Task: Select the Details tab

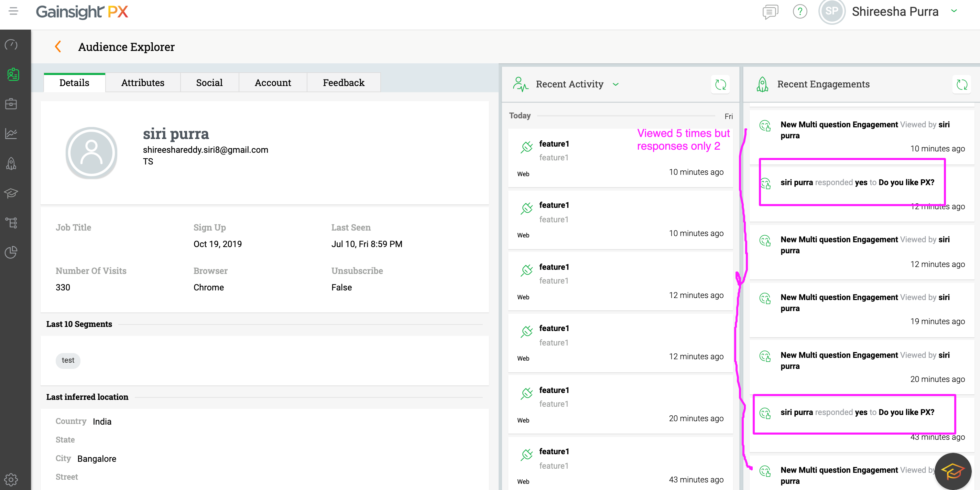Action: pyautogui.click(x=75, y=83)
